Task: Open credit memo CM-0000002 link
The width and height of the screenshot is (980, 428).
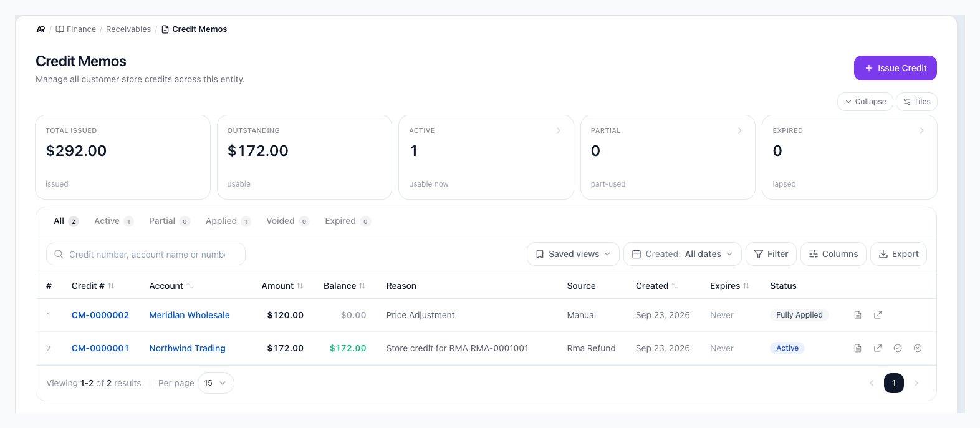Action: [100, 315]
